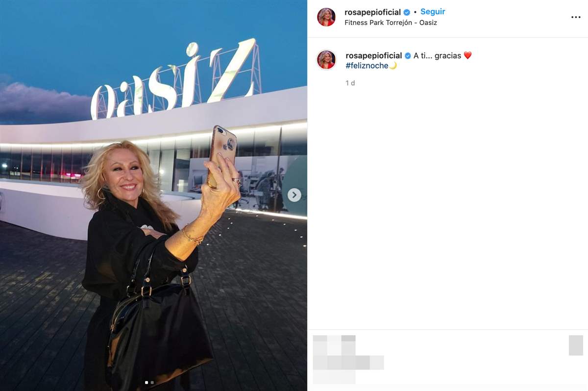The image size is (588, 391).
Task: Open the three-dot more options menu
Action: (x=575, y=17)
